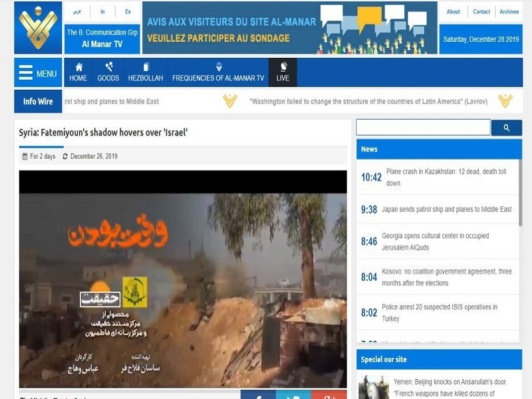Click the search input field
Viewport: 532px width, 399px height.
click(x=423, y=128)
